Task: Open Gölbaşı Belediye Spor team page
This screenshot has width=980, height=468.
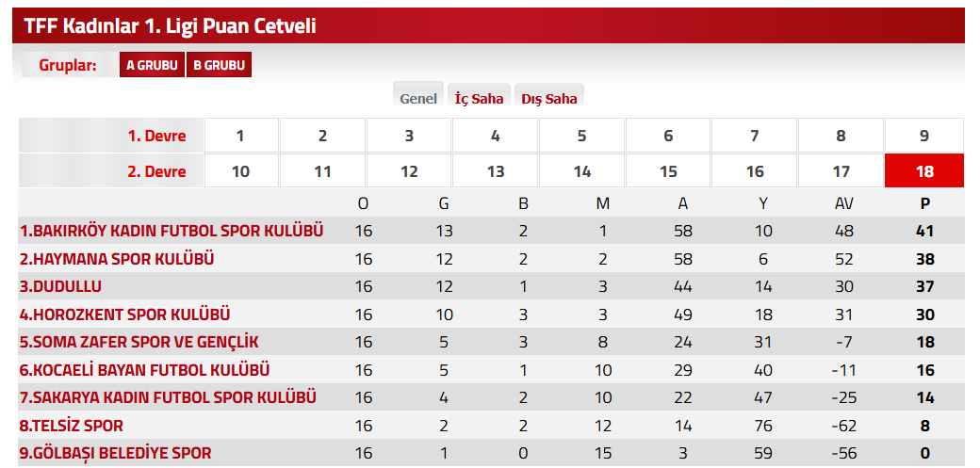Action: [x=115, y=453]
